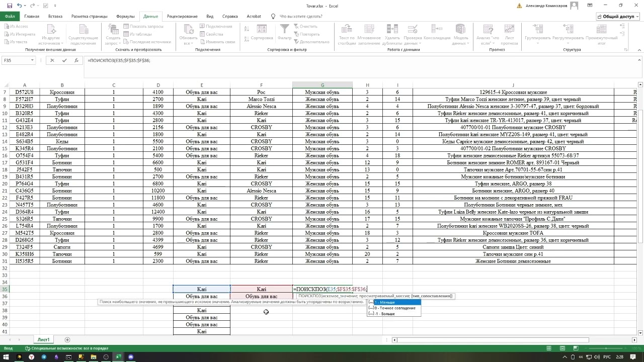
Task: Confirm formula entry with the checkmark button
Action: (64, 60)
